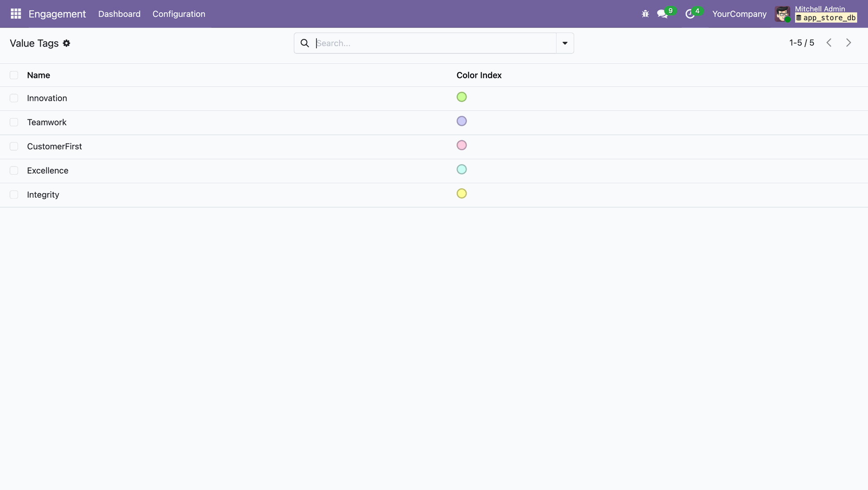Open the Dashboard menu item
Screen dimensions: 868x490
119,14
